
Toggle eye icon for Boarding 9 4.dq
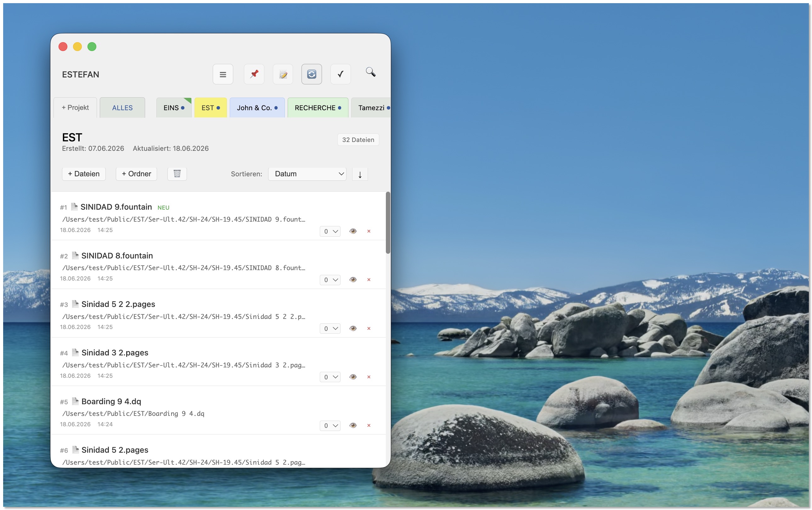tap(353, 425)
